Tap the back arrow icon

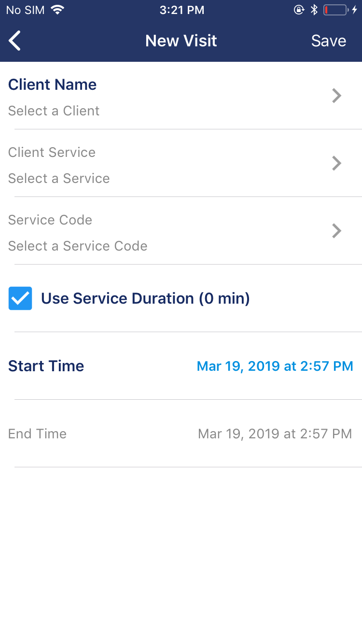pyautogui.click(x=15, y=41)
